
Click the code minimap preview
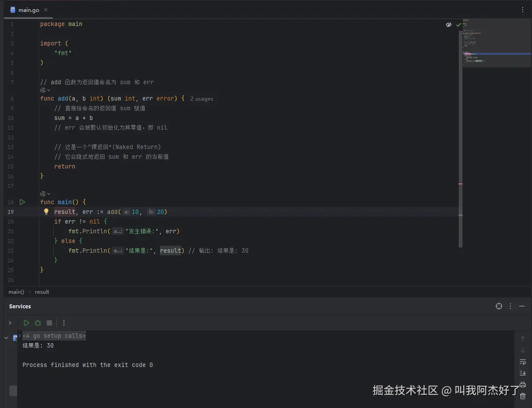pos(497,43)
